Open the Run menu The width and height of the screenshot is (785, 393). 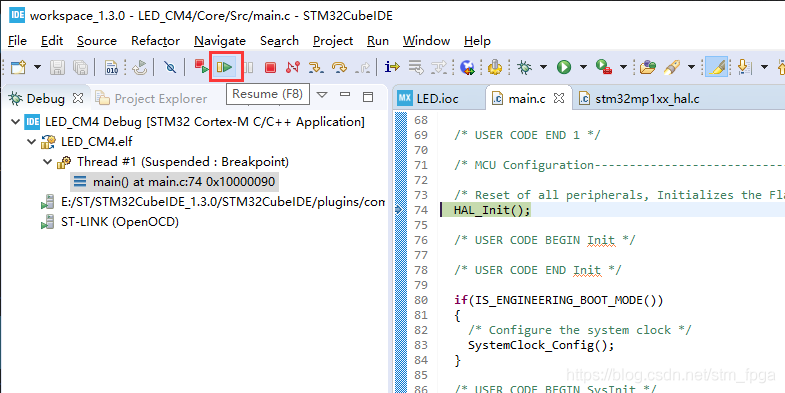tap(377, 41)
